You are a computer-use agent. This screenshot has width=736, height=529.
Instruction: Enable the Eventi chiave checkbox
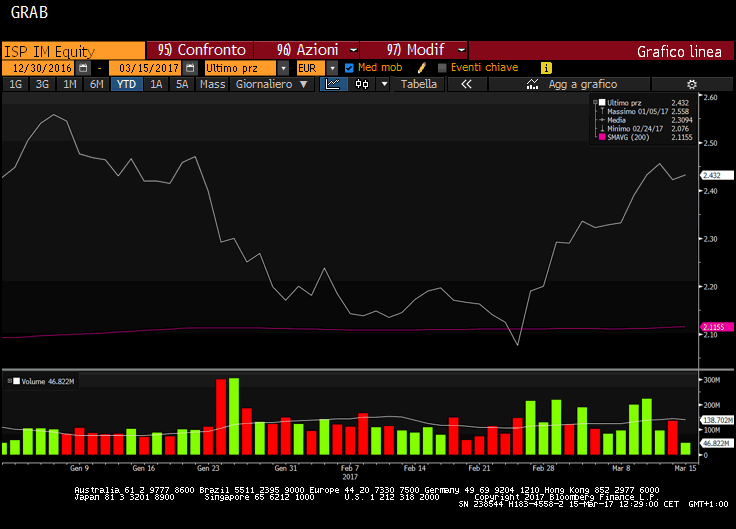443,67
